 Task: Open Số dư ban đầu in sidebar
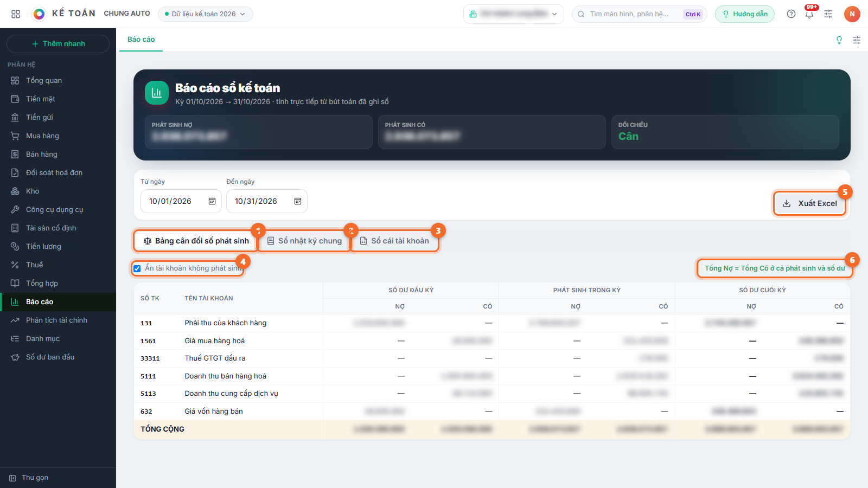click(58, 357)
